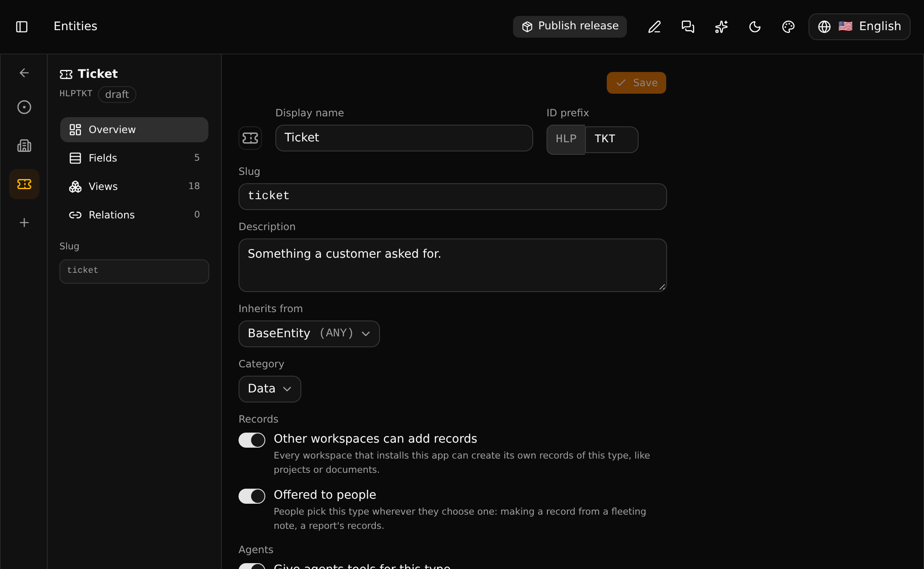Viewport: 924px width, 569px height.
Task: Click the pencil edit icon in header
Action: (x=654, y=27)
